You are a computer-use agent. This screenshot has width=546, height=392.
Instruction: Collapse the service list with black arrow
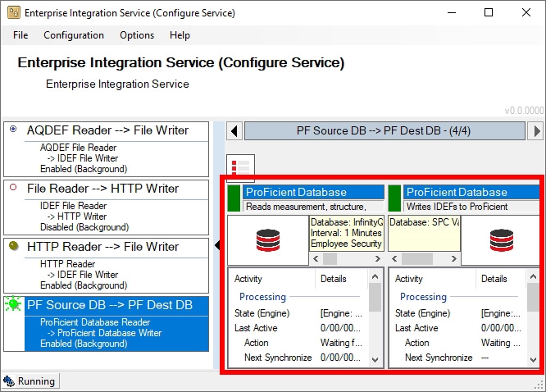click(x=217, y=245)
